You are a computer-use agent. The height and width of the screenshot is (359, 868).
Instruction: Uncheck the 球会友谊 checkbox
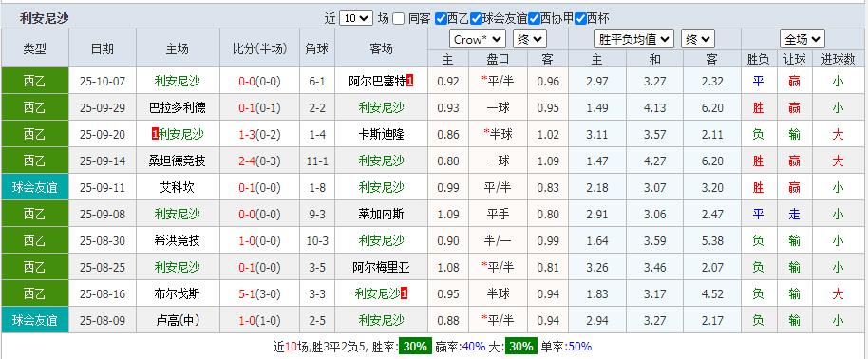click(476, 19)
